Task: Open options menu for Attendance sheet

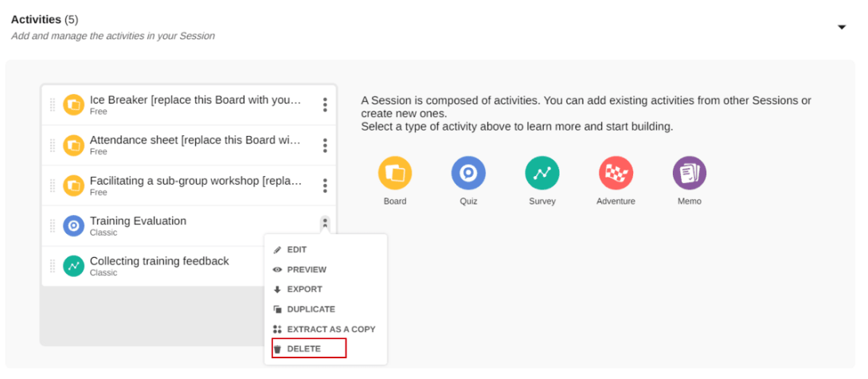Action: click(x=325, y=145)
